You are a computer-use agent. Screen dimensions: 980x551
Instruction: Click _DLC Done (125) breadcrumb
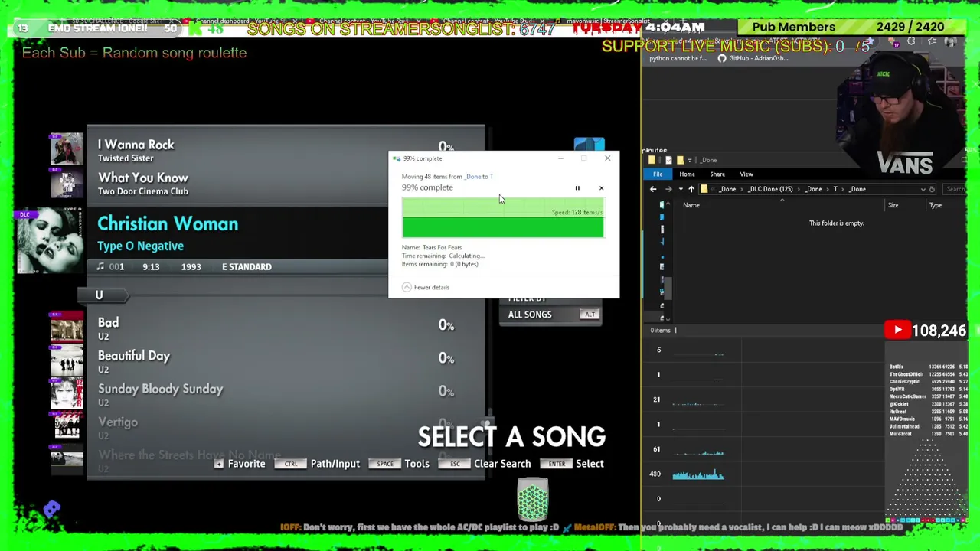771,189
